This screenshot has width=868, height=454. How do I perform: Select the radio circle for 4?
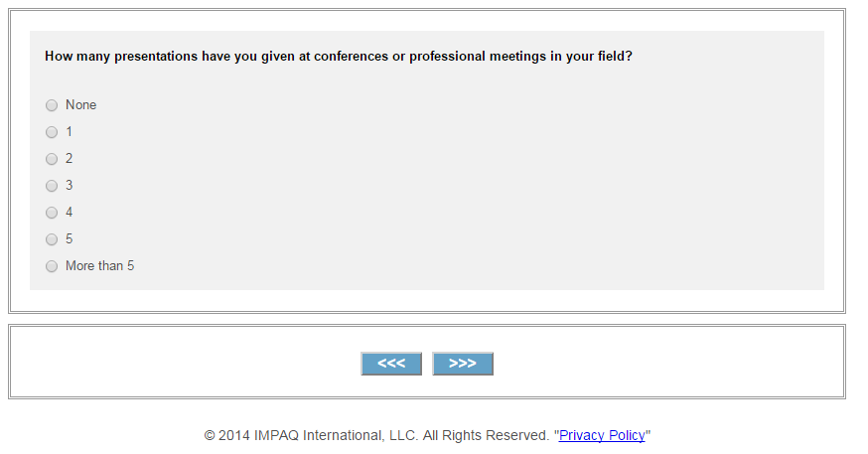click(52, 213)
